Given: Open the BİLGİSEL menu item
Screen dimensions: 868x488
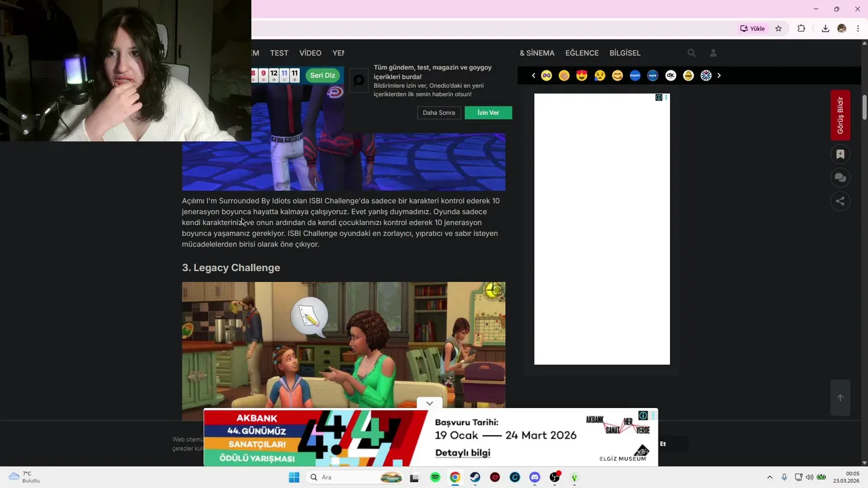Looking at the screenshot, I should tap(625, 53).
